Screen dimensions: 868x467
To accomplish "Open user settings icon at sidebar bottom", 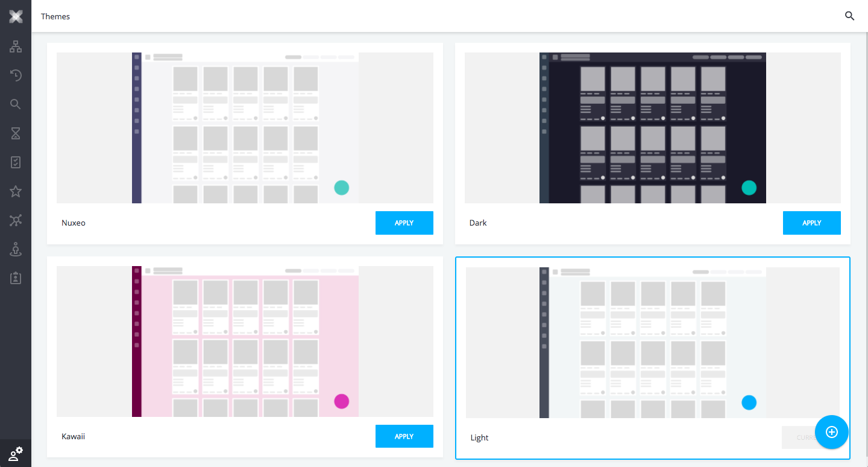I will (x=16, y=454).
